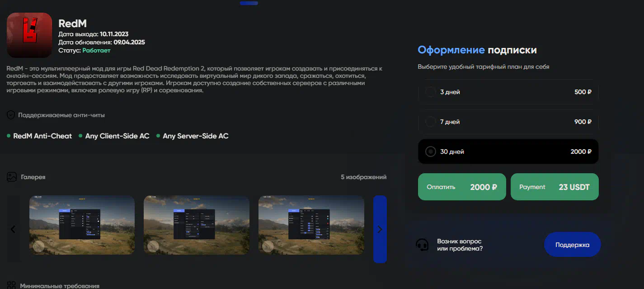Click the release date 10.11.2023
644x289 pixels.
[115, 34]
